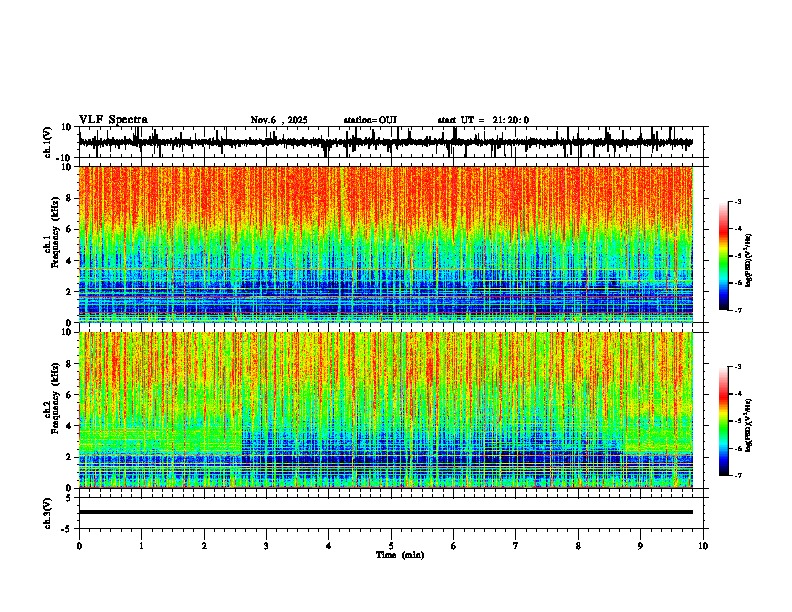This screenshot has height=612, width=792.
Task: Click time axis tick label "0"
Action: click(x=79, y=546)
